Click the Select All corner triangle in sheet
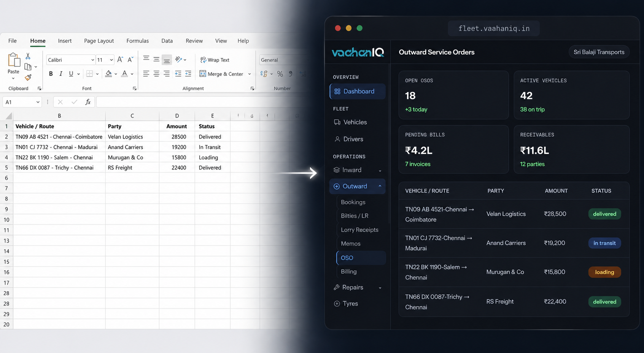 click(9, 116)
